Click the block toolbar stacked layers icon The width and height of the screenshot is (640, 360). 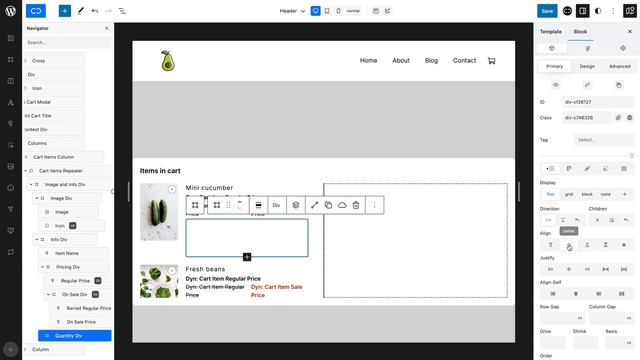click(296, 205)
